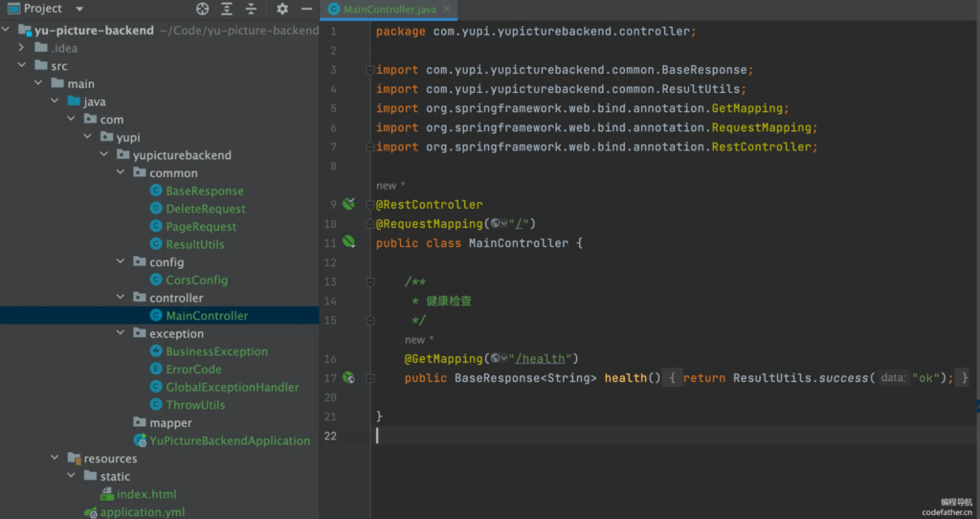Click the Select Opened File target icon
This screenshot has width=980, height=519.
click(202, 9)
